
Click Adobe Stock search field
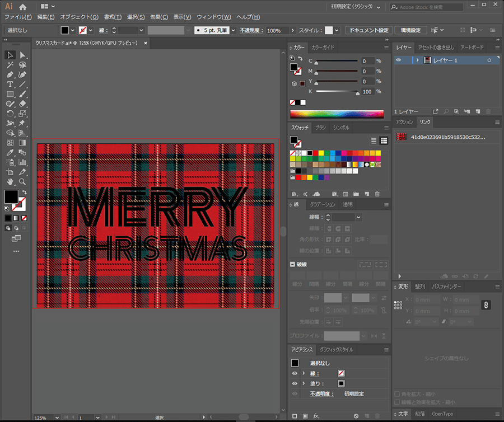[x=427, y=7]
